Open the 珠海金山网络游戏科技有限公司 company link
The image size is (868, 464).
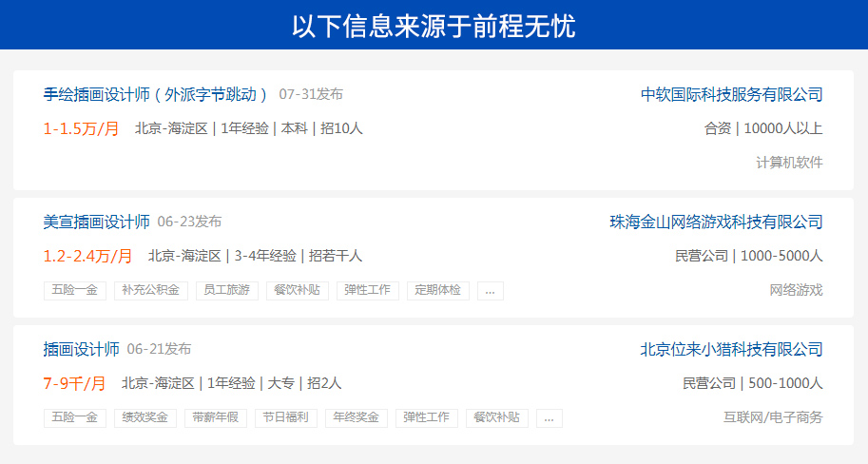[716, 222]
